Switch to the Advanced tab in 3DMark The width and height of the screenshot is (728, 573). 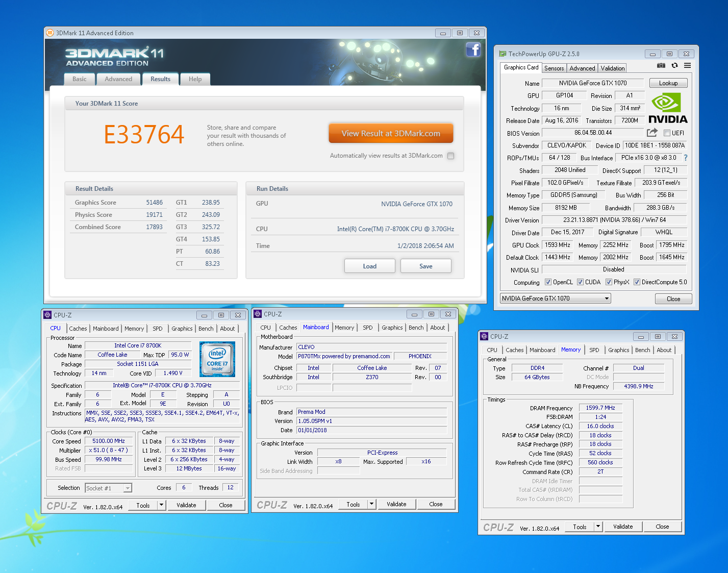coord(118,79)
